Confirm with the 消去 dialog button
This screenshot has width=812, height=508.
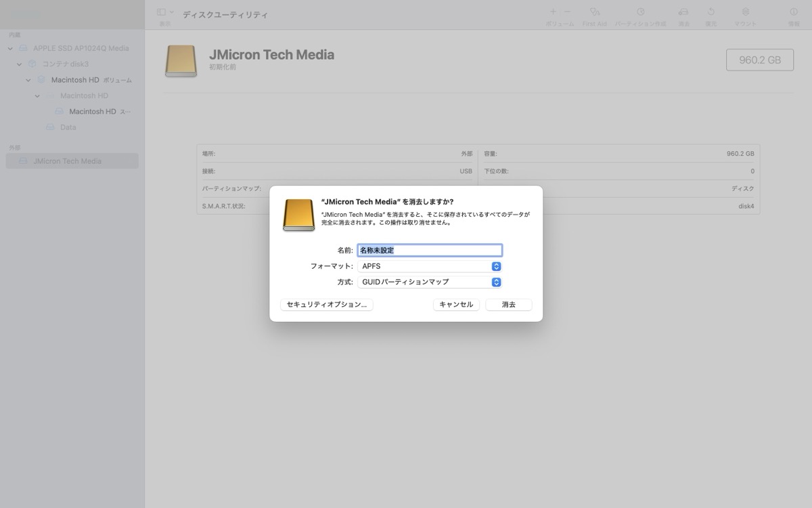pyautogui.click(x=509, y=305)
